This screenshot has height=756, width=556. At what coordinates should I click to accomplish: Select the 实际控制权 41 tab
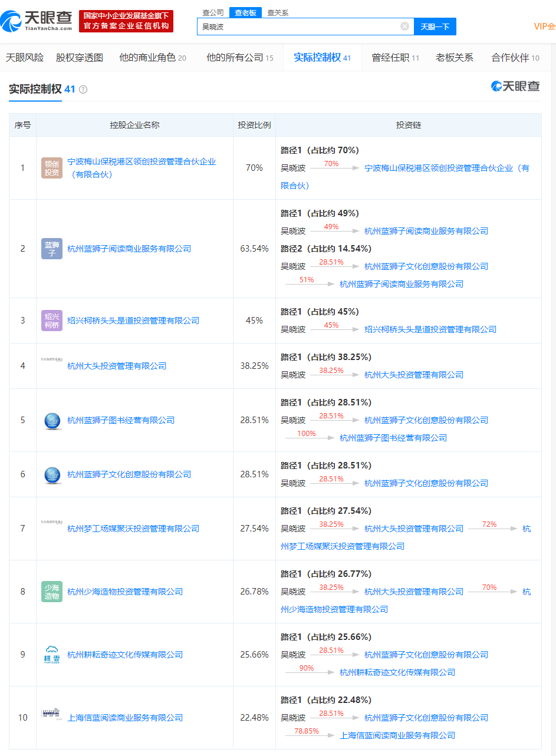(323, 57)
